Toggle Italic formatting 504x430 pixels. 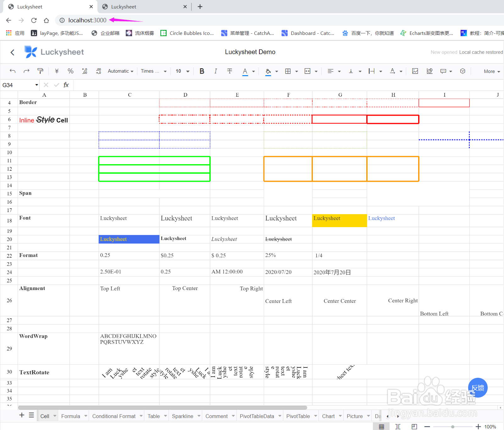[216, 71]
